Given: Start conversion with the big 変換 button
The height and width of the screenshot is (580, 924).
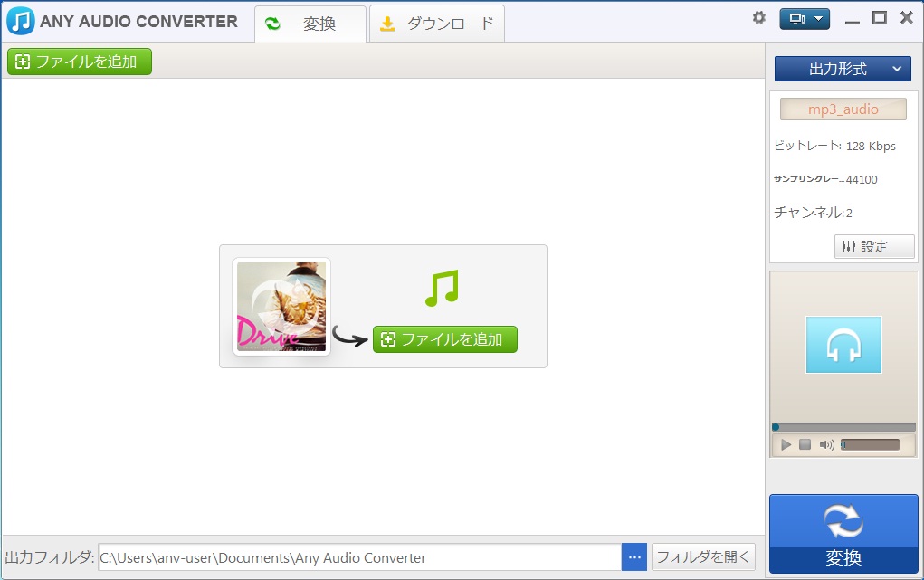Looking at the screenshot, I should point(843,535).
